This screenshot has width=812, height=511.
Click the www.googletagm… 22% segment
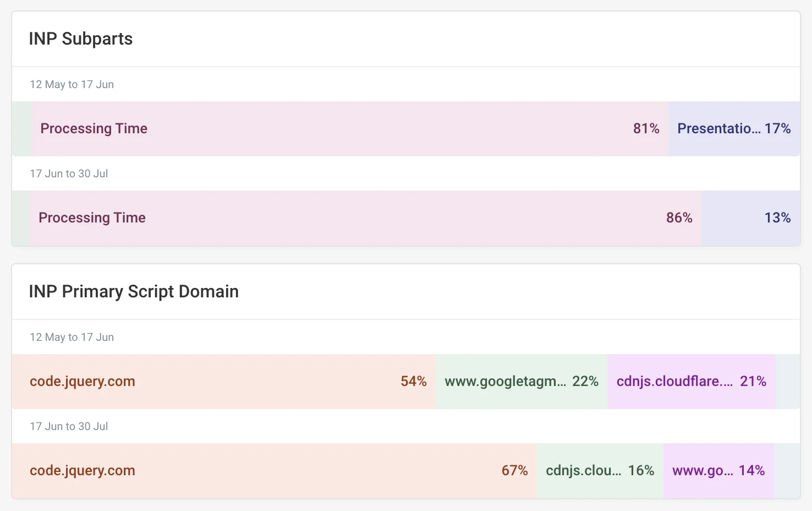pyautogui.click(x=521, y=382)
